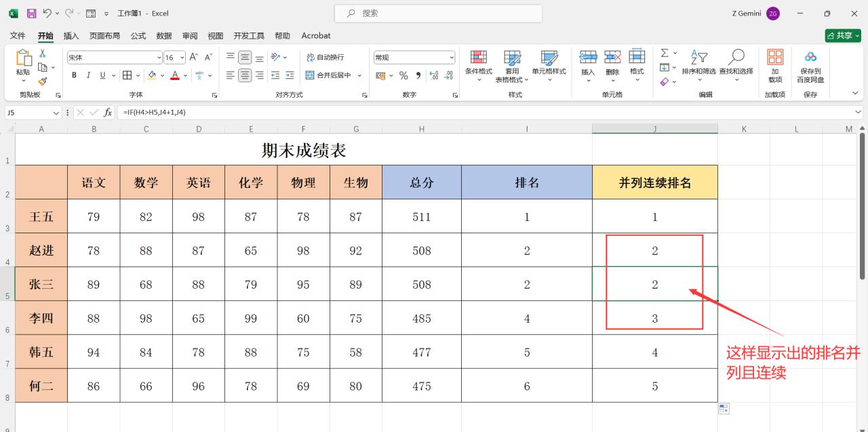The width and height of the screenshot is (868, 432).
Task: Open the font size dropdown
Action: tap(182, 58)
